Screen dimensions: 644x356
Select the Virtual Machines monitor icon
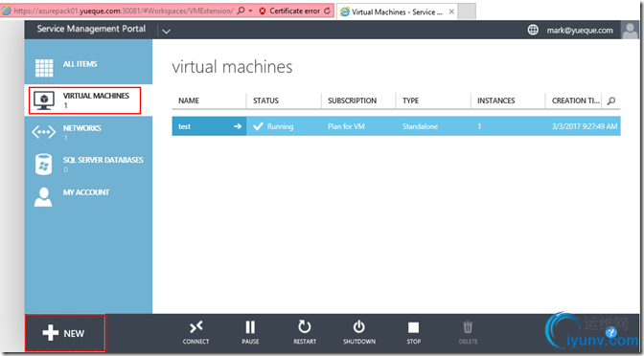pos(44,100)
